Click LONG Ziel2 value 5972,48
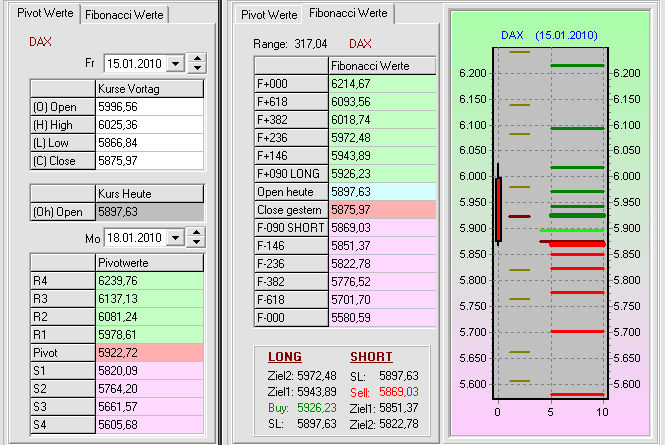 [x=316, y=376]
